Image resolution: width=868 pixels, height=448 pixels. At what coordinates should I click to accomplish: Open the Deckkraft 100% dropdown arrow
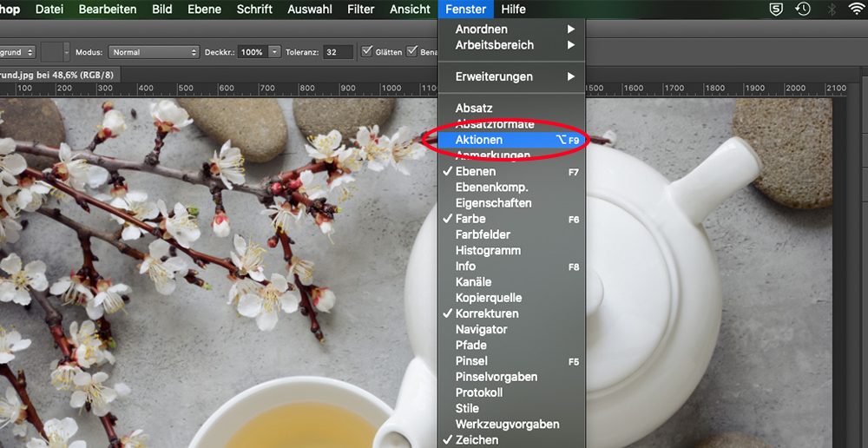pyautogui.click(x=274, y=52)
